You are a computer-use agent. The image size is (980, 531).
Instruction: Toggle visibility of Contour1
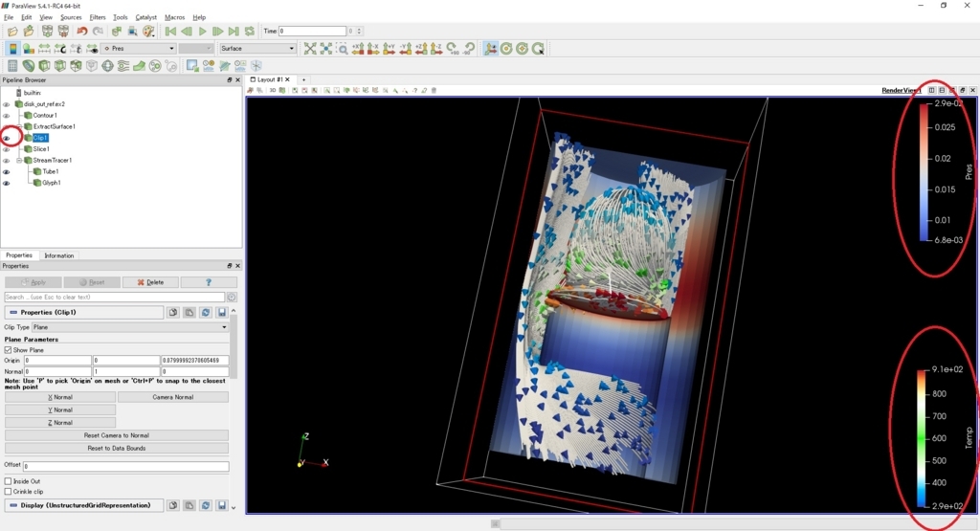pos(7,116)
